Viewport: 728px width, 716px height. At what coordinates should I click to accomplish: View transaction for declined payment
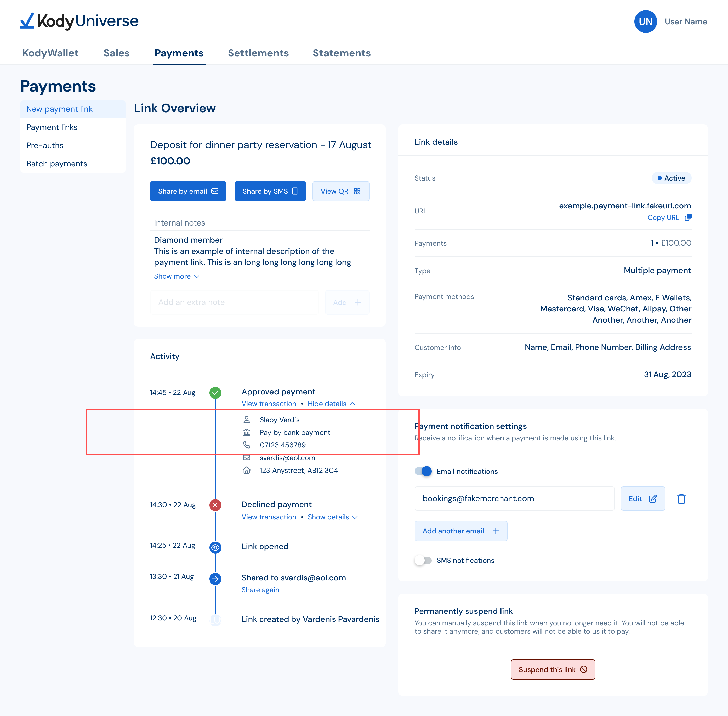pyautogui.click(x=269, y=517)
